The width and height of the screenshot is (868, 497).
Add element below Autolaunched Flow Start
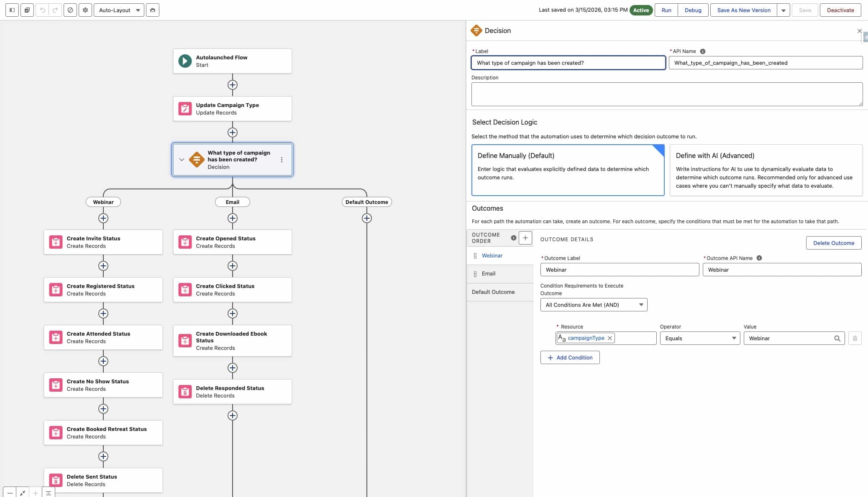[233, 85]
